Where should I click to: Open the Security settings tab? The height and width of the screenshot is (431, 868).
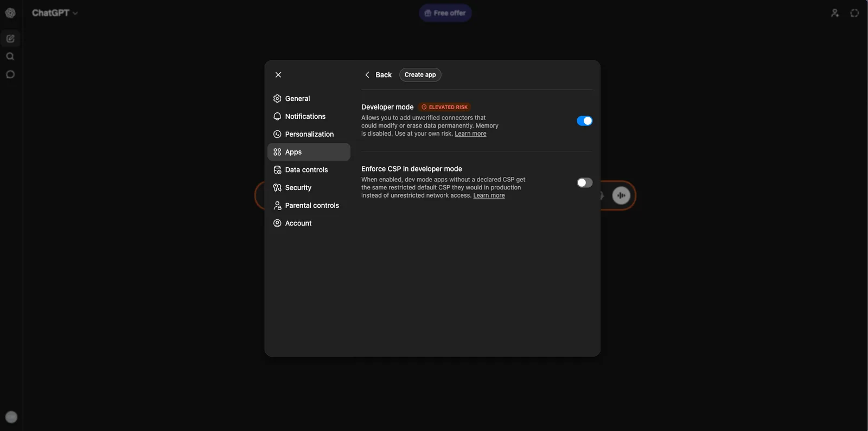pos(309,188)
